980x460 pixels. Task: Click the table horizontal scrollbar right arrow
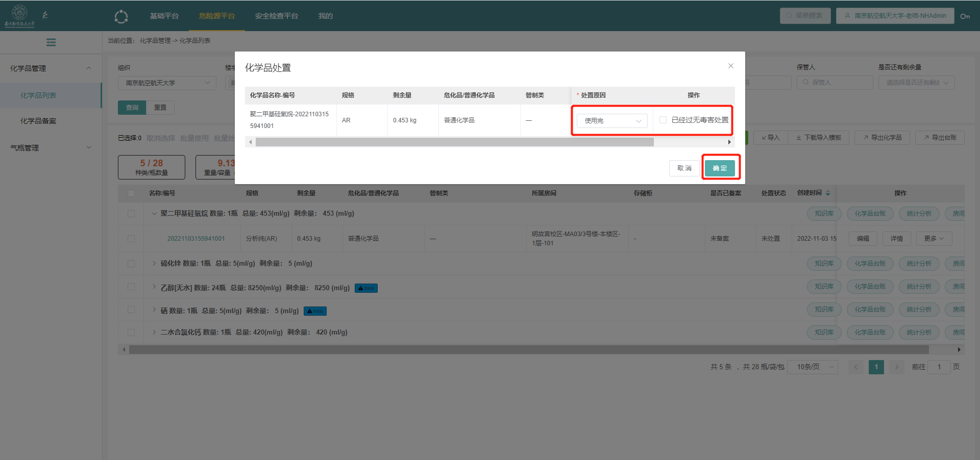point(959,350)
